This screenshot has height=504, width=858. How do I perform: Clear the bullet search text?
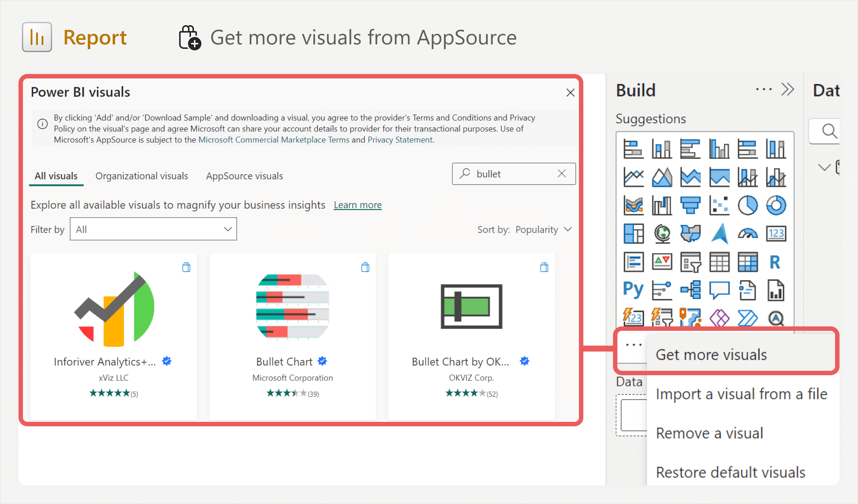tap(562, 173)
